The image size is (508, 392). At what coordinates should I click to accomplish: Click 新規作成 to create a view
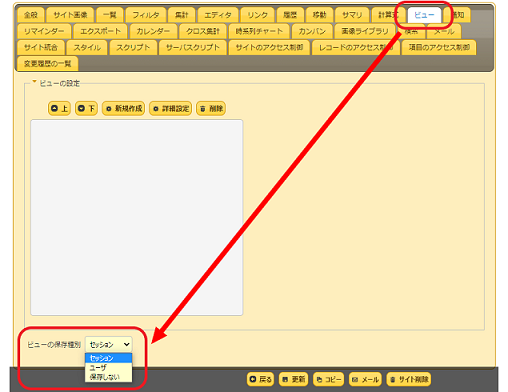click(x=124, y=109)
